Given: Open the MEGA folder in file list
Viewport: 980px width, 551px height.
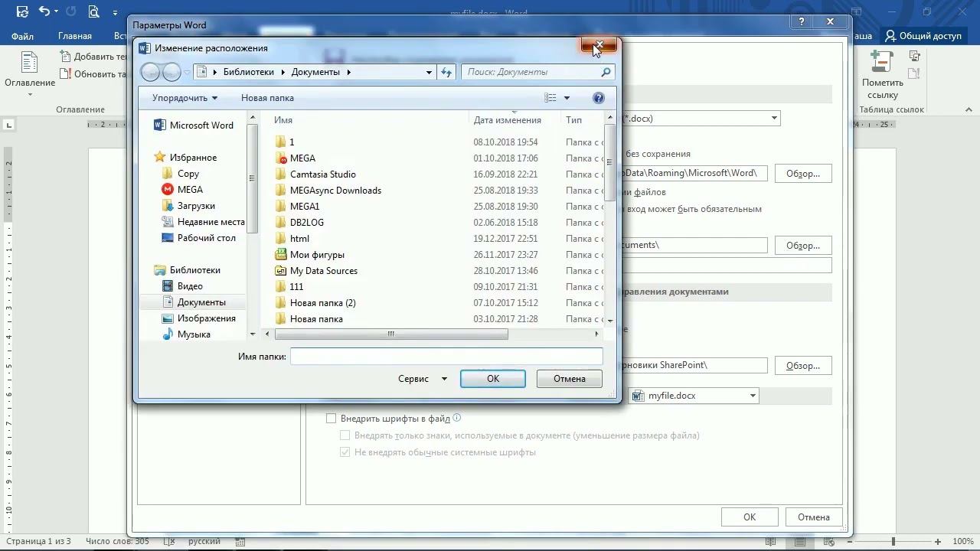Looking at the screenshot, I should (302, 158).
